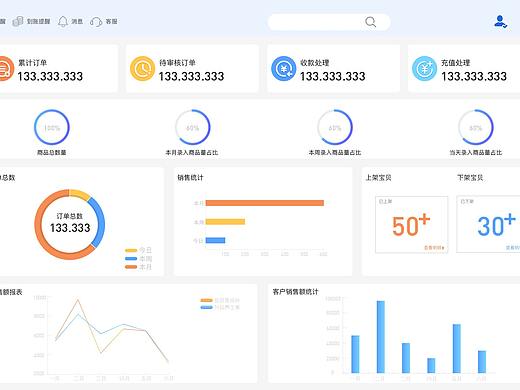Click the 本周录入商品量占比 progress ring
This screenshot has width=520, height=390.
(x=335, y=127)
